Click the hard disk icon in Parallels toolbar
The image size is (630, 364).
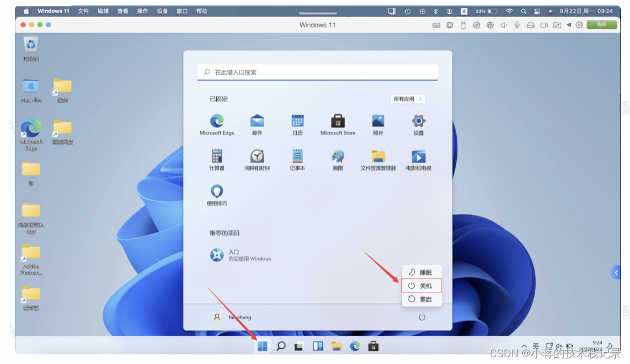click(530, 25)
